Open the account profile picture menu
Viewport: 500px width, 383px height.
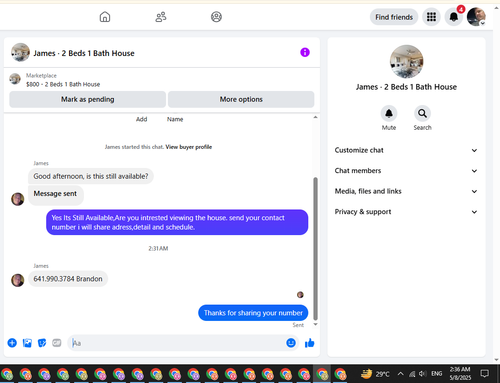click(x=476, y=17)
